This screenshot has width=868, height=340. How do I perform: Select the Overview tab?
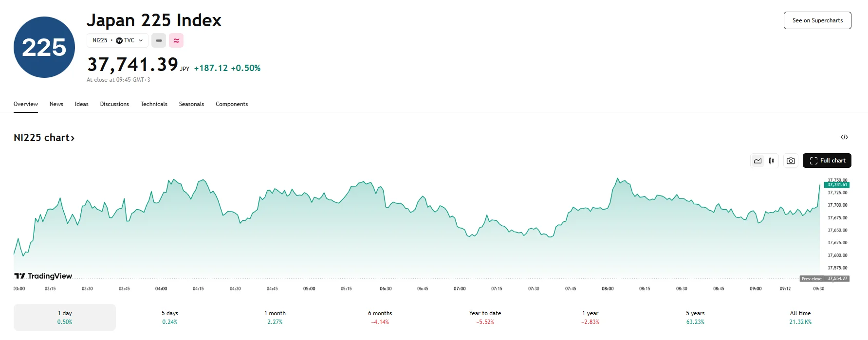click(x=26, y=104)
